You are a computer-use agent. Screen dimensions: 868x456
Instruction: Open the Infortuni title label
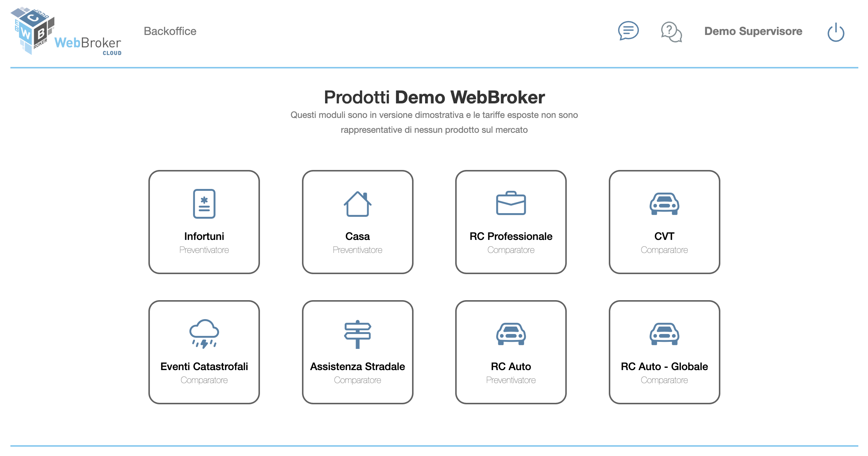204,236
